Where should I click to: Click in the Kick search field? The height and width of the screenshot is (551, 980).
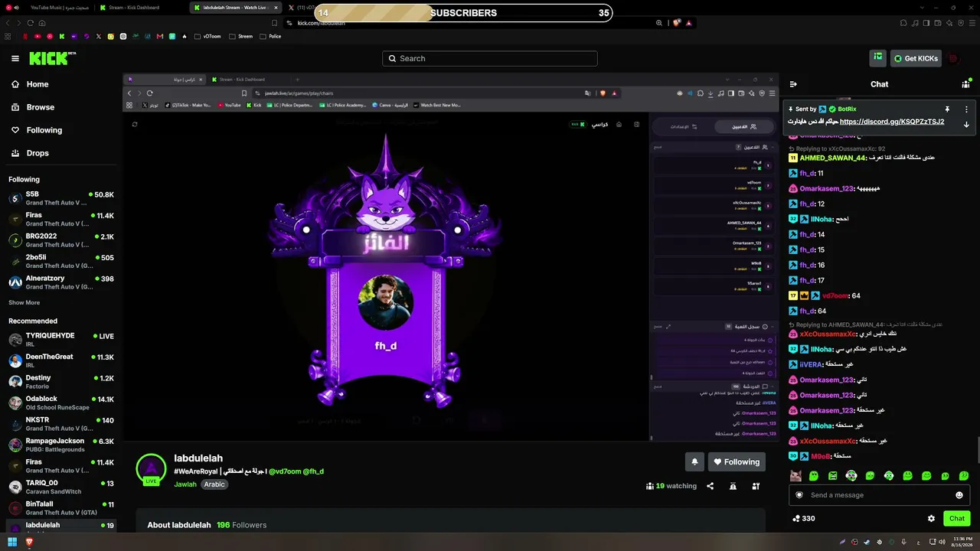tap(490, 58)
